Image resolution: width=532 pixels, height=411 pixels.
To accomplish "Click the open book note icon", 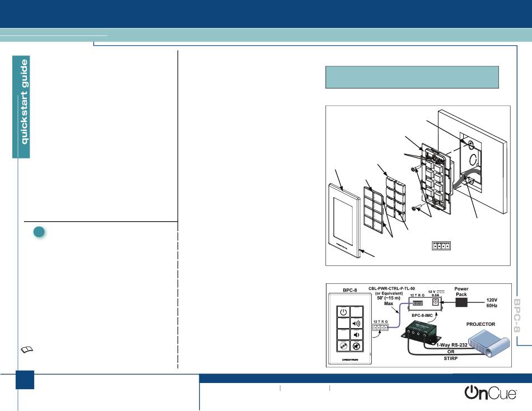I will [27, 349].
